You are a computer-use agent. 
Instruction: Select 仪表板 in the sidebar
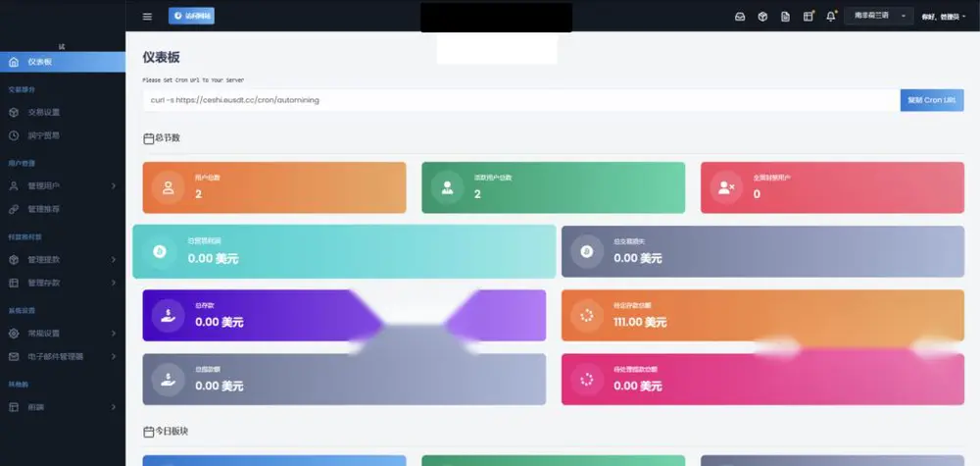point(63,62)
